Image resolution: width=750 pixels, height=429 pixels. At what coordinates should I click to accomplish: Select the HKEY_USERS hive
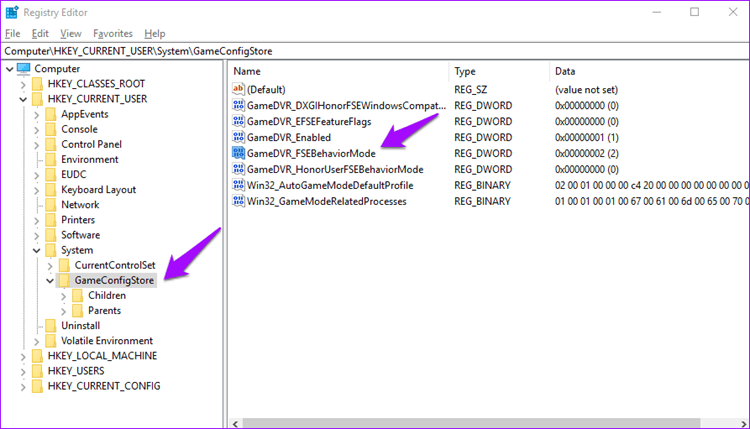coord(76,371)
